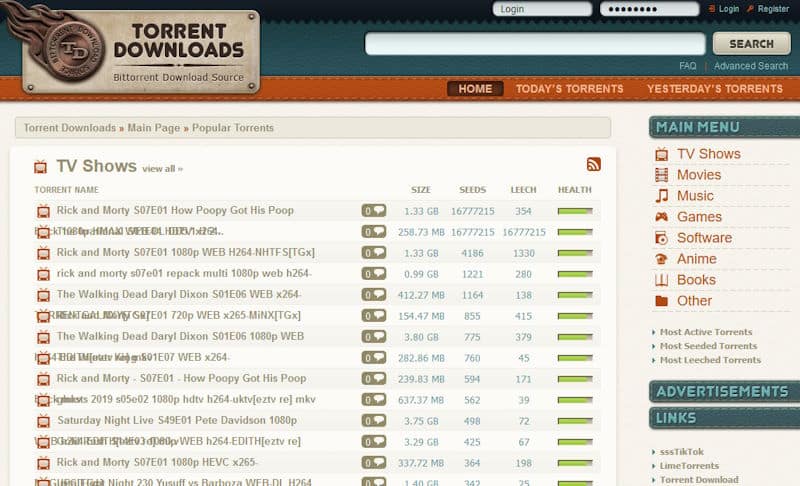Open the TV Shows menu icon in Main Menu

(661, 154)
